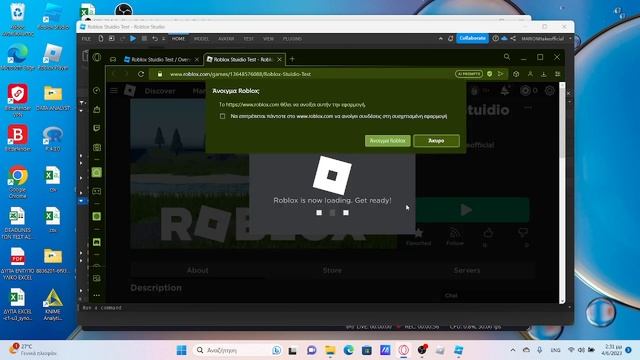Show hidden system tray icons chevron
Viewport: 640px width, 360px height.
tap(513, 350)
